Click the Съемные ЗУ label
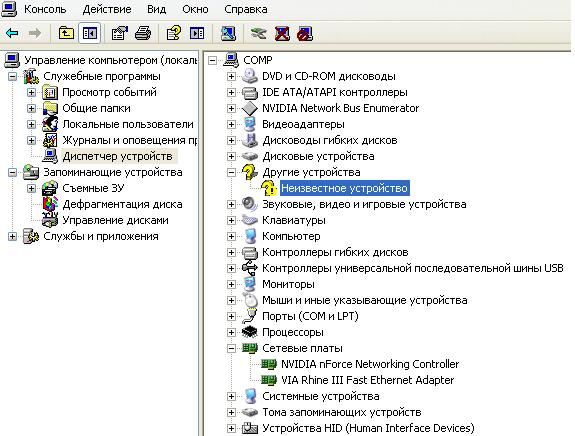 click(x=93, y=188)
